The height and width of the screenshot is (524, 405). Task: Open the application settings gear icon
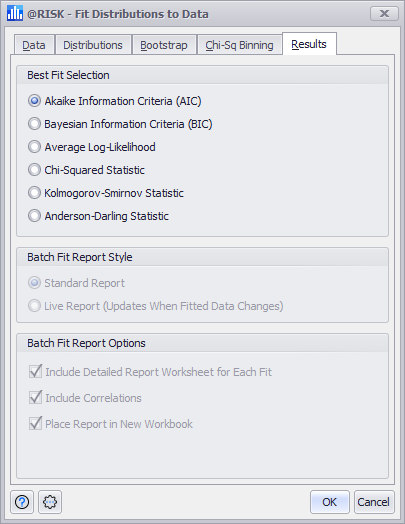tap(50, 502)
